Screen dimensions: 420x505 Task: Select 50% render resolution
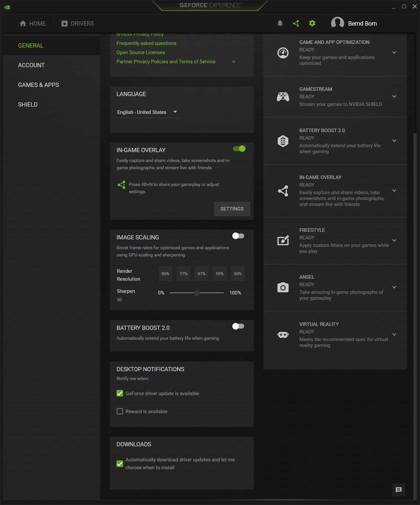point(238,274)
